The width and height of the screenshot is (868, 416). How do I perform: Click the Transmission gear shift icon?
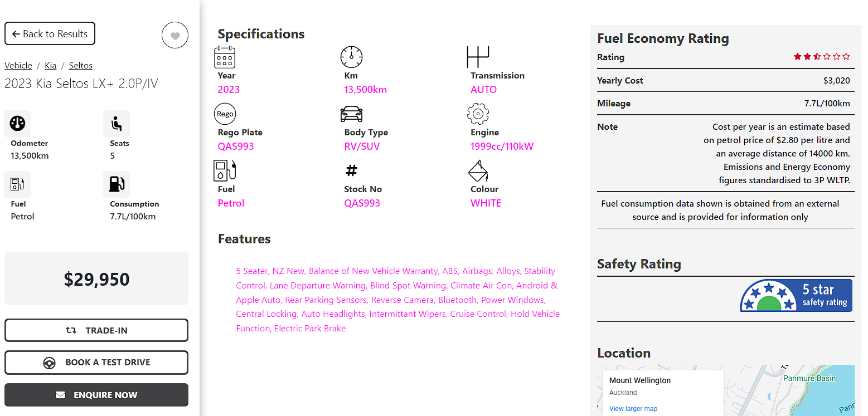pos(478,57)
